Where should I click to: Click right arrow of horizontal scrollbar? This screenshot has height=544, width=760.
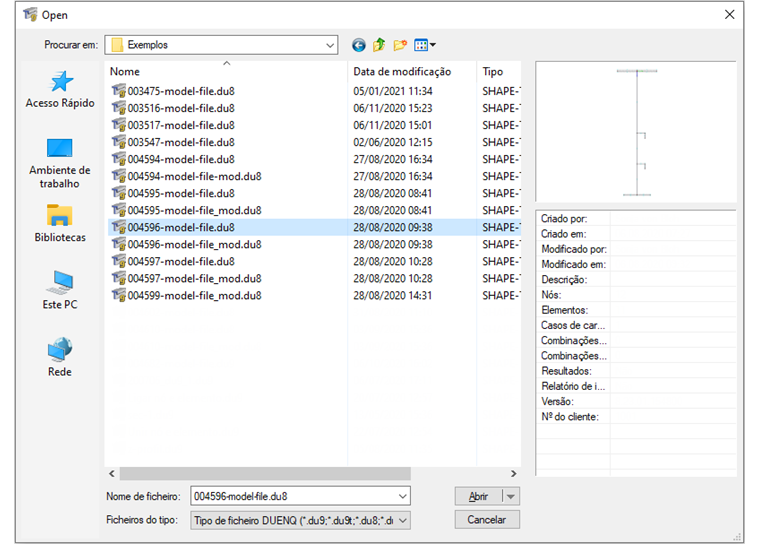click(513, 473)
